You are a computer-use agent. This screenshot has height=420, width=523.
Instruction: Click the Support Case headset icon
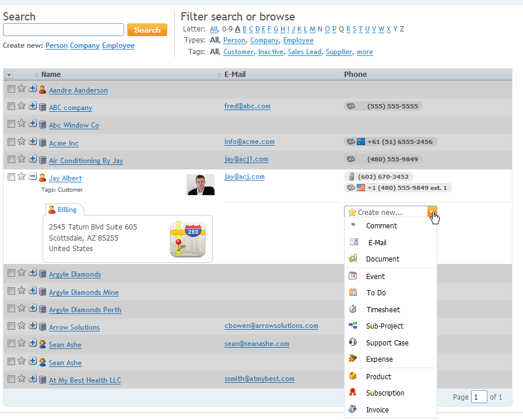click(353, 343)
